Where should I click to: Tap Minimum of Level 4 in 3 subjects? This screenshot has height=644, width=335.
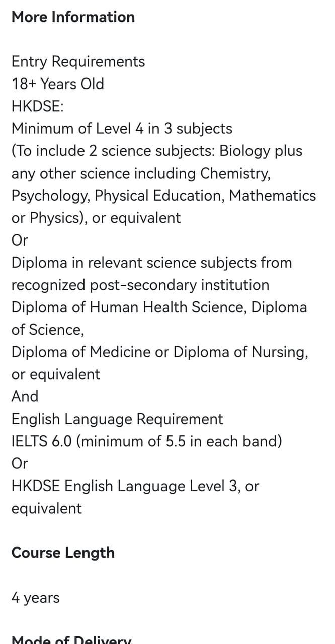click(122, 129)
